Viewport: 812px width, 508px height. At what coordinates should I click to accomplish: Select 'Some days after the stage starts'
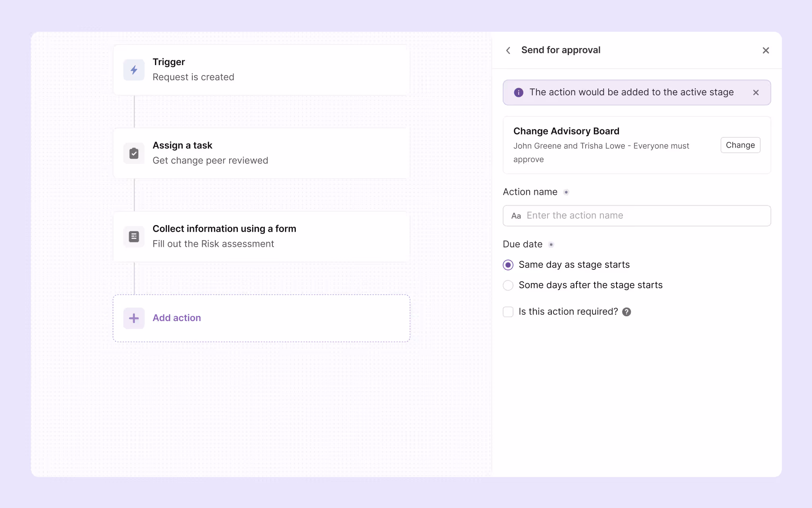(508, 285)
